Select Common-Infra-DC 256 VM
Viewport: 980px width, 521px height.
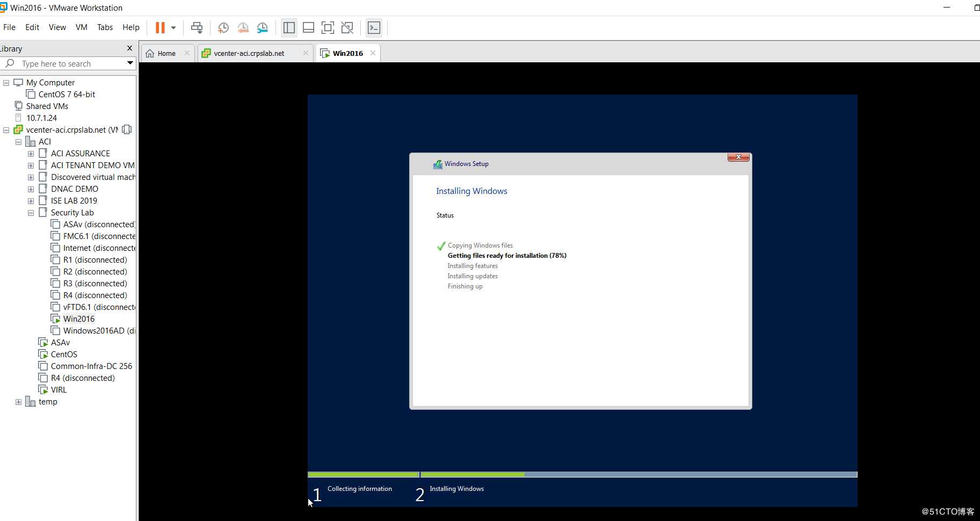[x=91, y=366]
